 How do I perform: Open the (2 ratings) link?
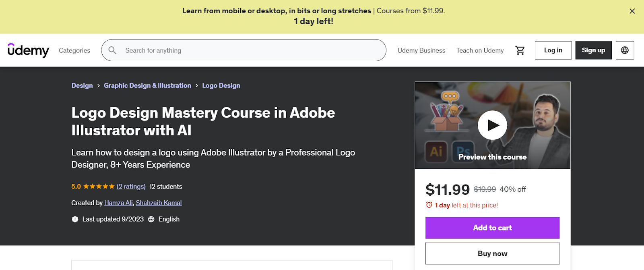click(131, 187)
